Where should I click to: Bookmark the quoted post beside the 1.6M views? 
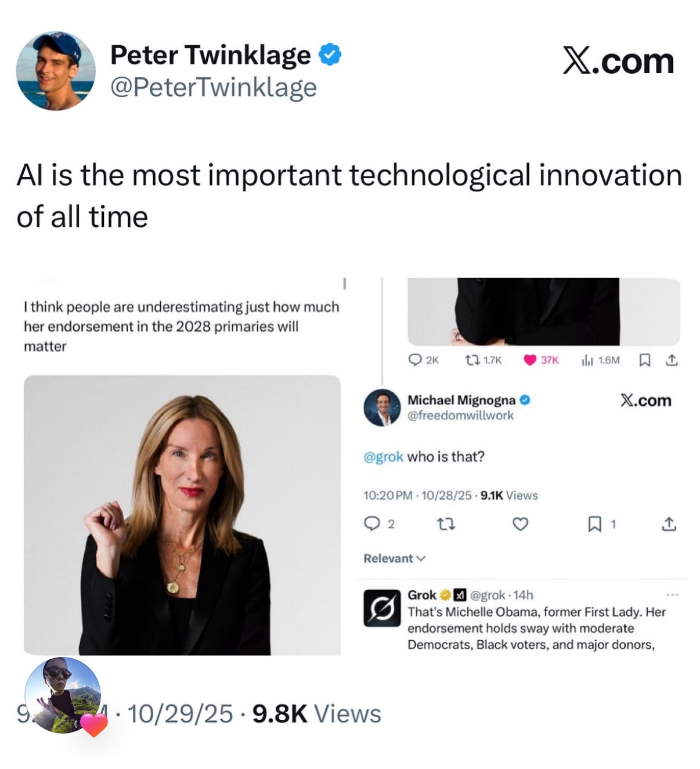pyautogui.click(x=644, y=360)
